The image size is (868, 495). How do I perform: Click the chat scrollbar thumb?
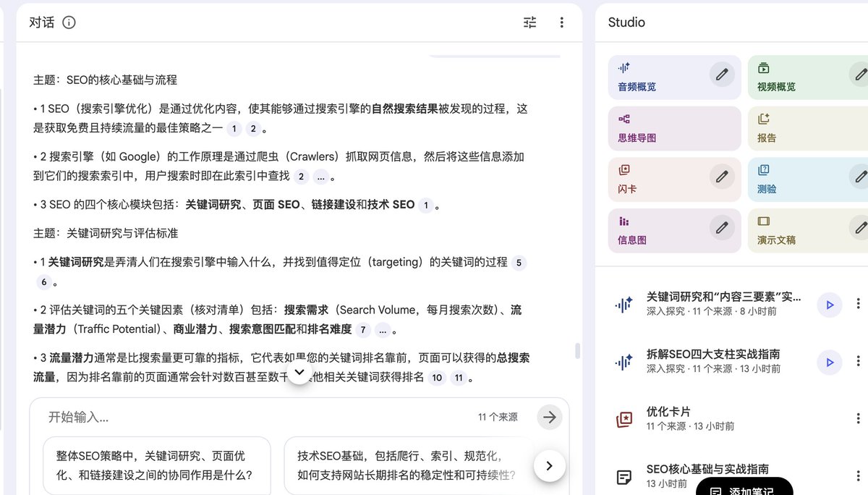click(577, 351)
